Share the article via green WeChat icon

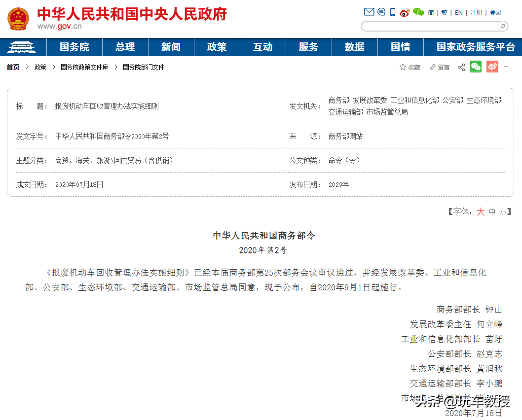(x=475, y=67)
